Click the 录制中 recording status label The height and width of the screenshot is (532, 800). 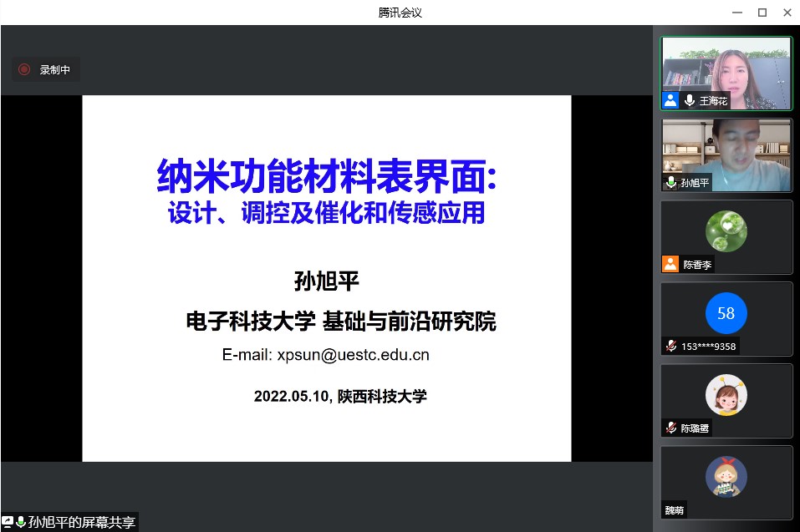click(55, 70)
